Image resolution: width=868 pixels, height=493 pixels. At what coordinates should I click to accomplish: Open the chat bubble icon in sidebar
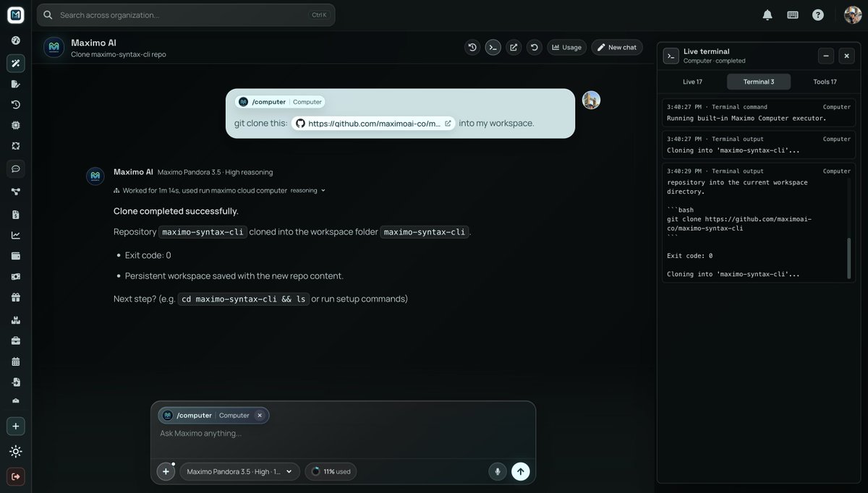[x=16, y=168]
